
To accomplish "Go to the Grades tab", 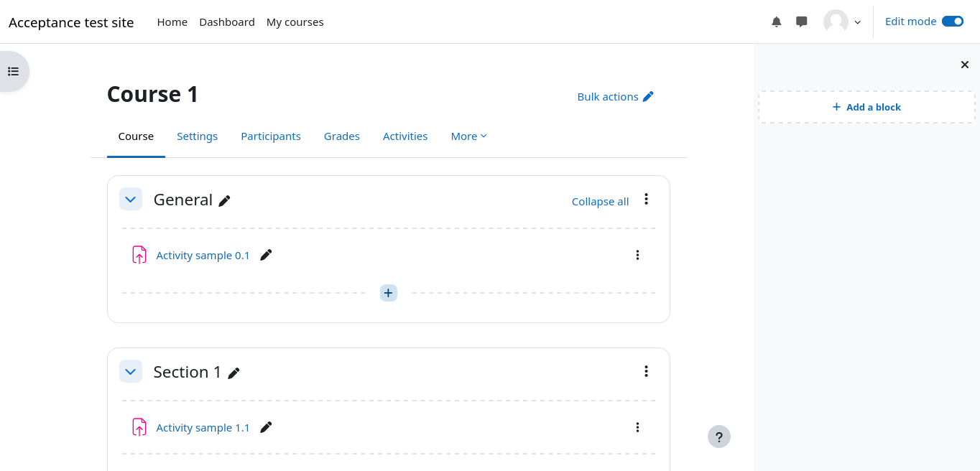I will coord(341,136).
